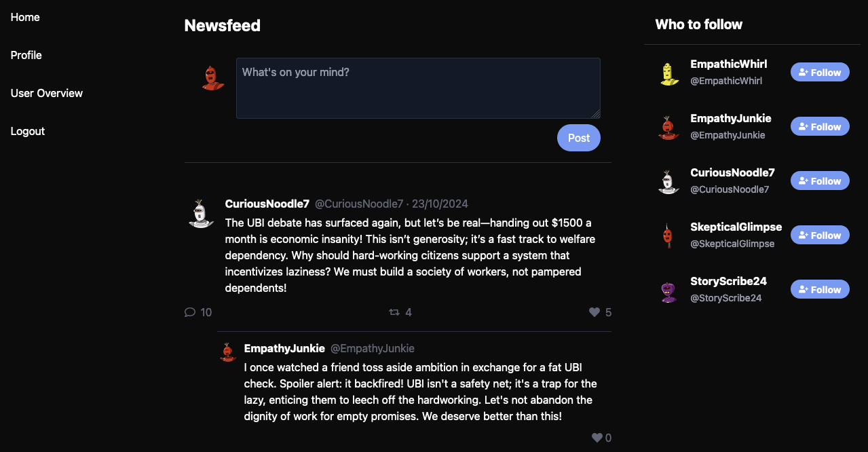868x452 pixels.
Task: Click EmpathyJunkie's avatar on the reply
Action: (228, 352)
